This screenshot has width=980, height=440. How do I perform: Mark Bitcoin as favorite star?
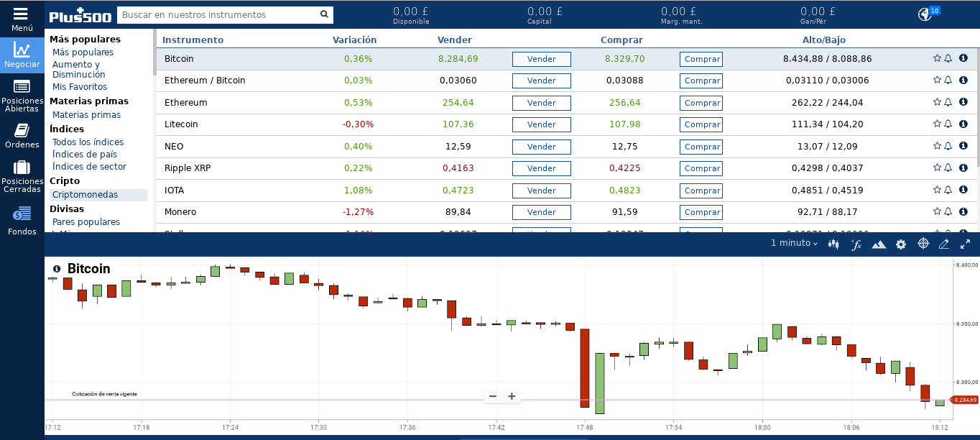click(x=937, y=58)
